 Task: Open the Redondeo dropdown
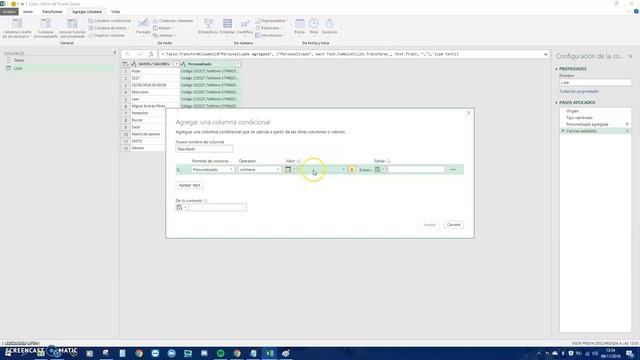(x=269, y=28)
